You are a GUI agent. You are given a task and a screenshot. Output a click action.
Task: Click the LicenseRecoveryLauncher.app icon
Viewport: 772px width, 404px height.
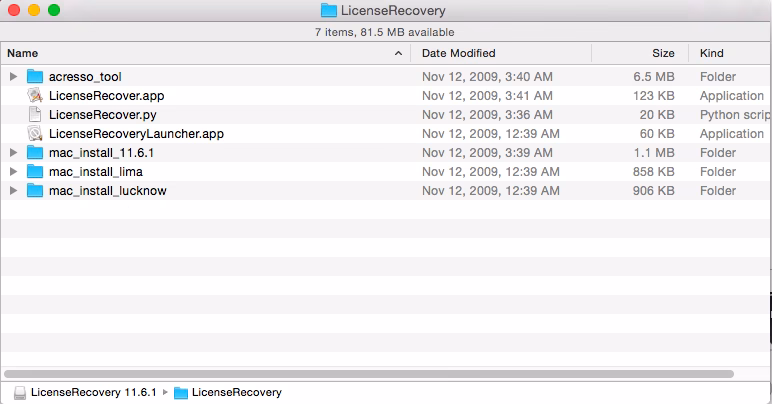pos(36,134)
